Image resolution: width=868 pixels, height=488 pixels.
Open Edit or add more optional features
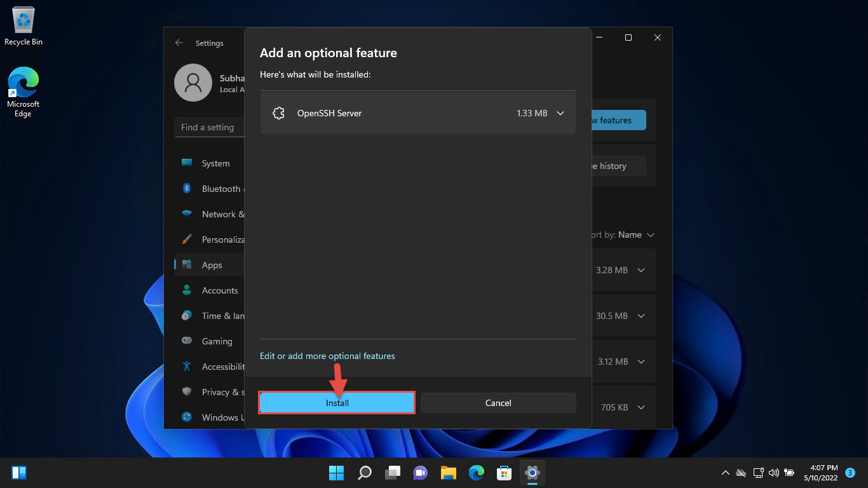pyautogui.click(x=327, y=356)
